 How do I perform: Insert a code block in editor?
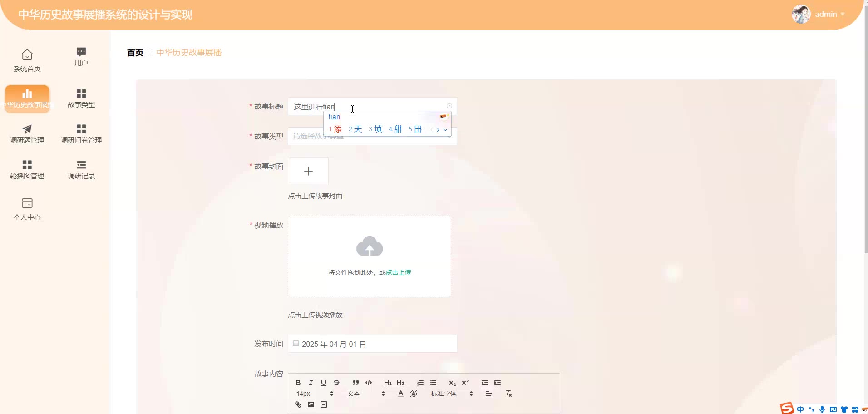click(369, 383)
